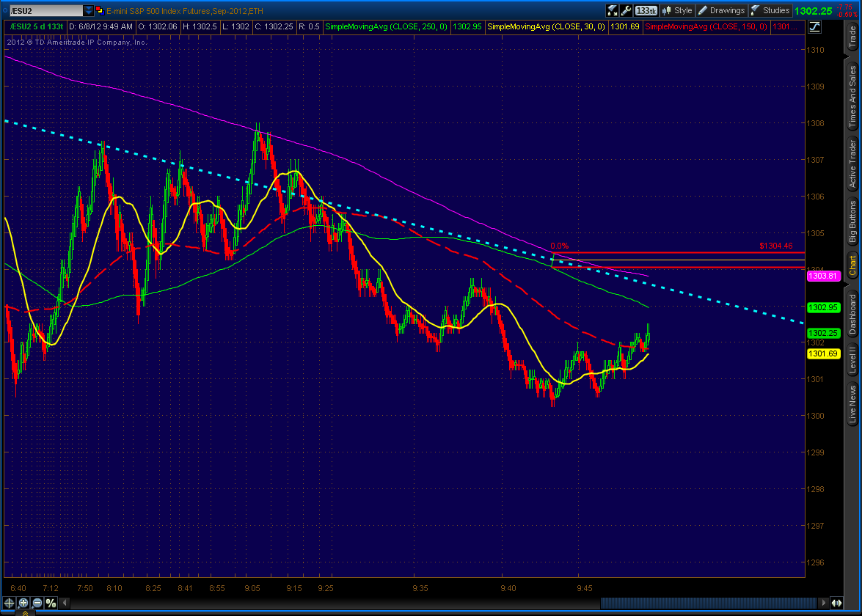Click the D: 6/8/12 9:49 AM date cell
This screenshot has height=616, width=862.
coord(101,26)
